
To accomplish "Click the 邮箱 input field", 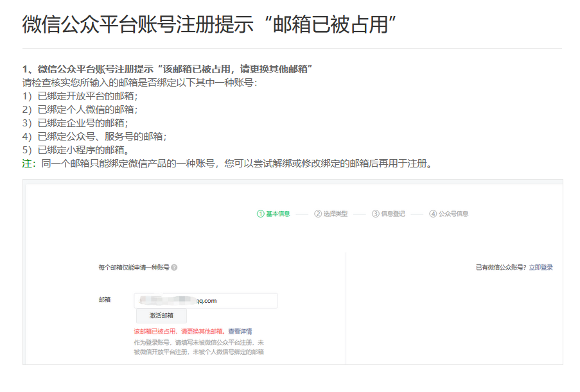I will [x=206, y=301].
